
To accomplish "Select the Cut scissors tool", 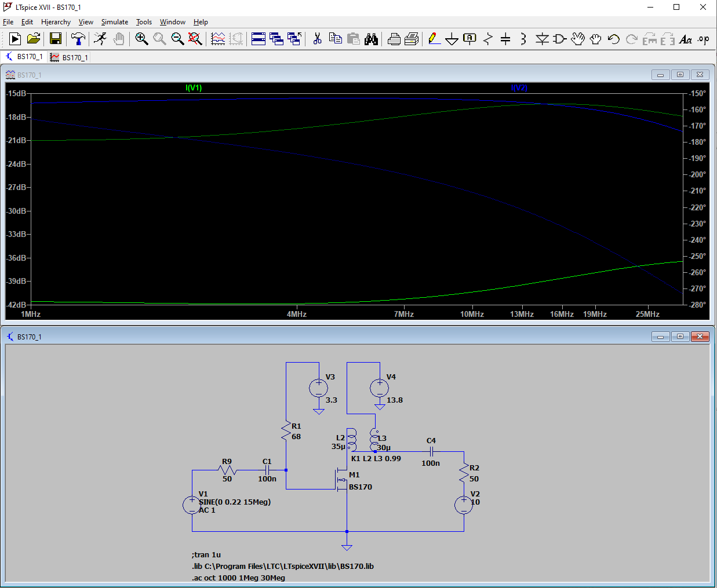I will 317,39.
